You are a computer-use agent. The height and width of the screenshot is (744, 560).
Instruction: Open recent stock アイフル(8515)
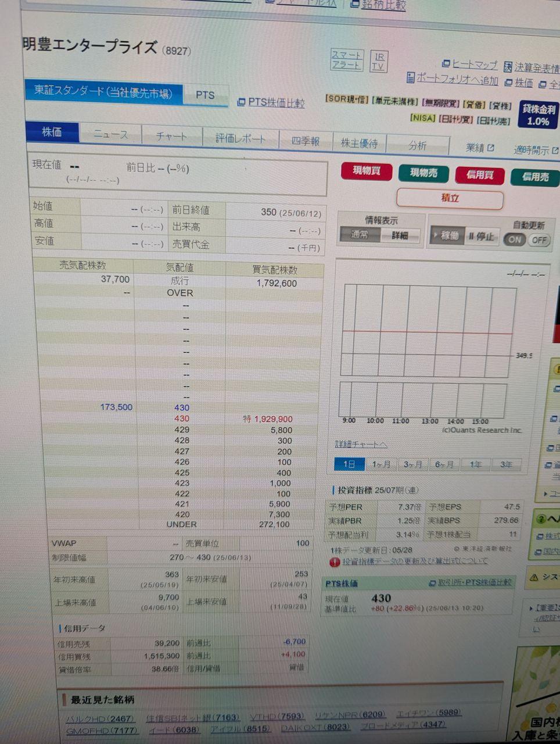tap(240, 728)
